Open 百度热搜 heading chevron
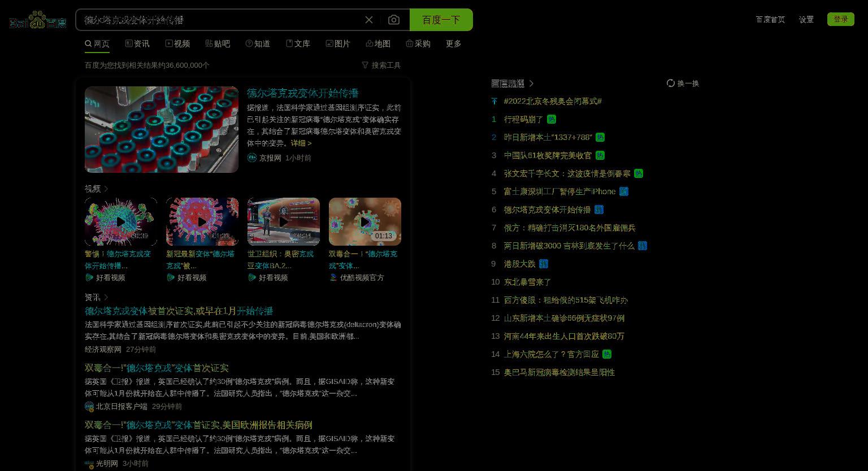The height and width of the screenshot is (471, 868). click(531, 83)
